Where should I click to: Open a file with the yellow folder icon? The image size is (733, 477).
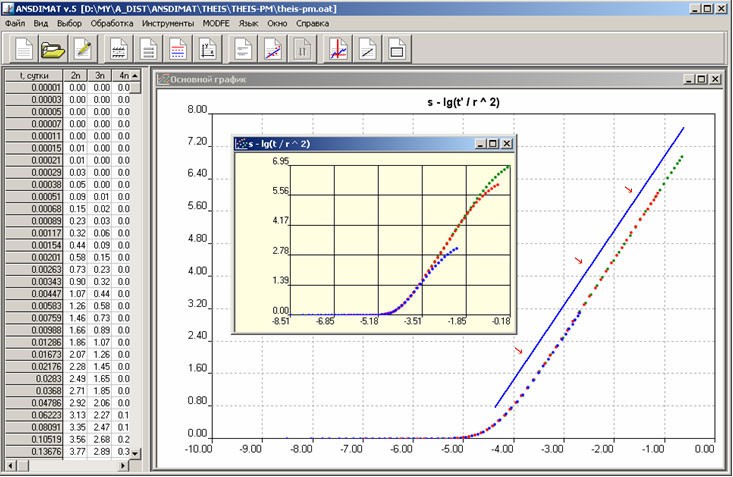point(53,48)
